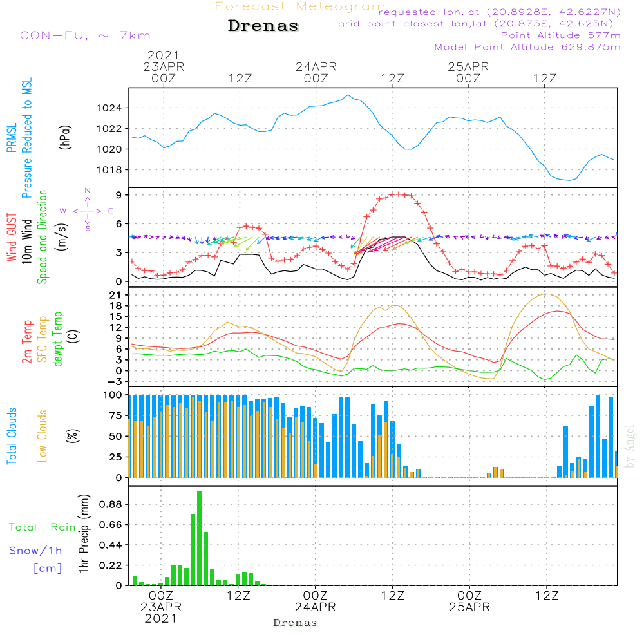
Task: Click the '2021' year label above the charts
Action: [x=164, y=55]
